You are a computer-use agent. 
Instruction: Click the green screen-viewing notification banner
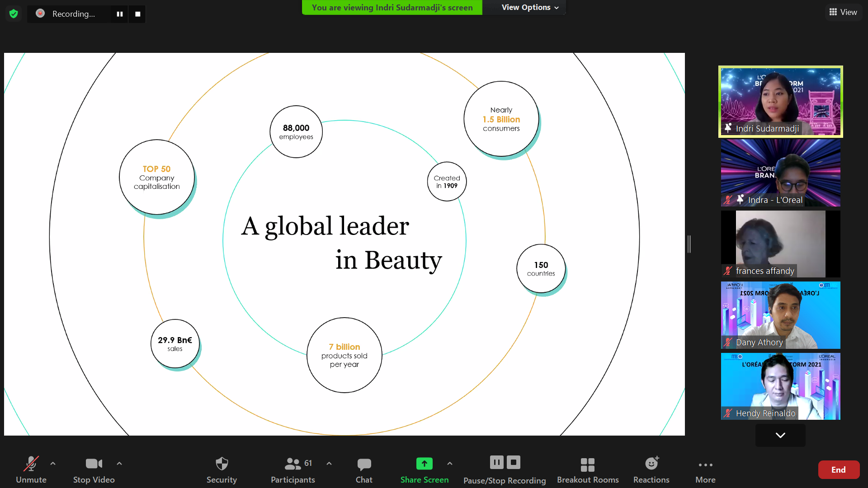392,7
